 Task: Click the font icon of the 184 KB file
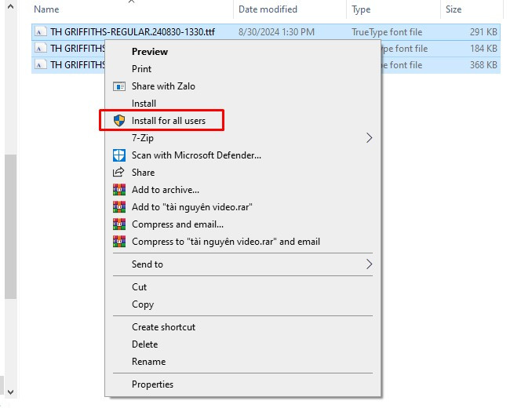pos(40,49)
